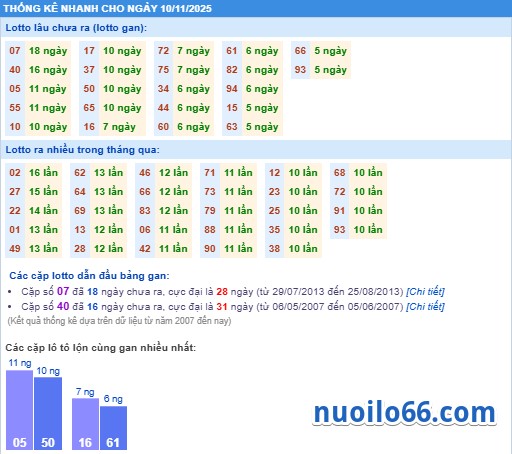This screenshot has height=454, width=512.
Task: Click the 'Lotto ra nhiều trong tháng qua' heading
Action: pyautogui.click(x=82, y=150)
